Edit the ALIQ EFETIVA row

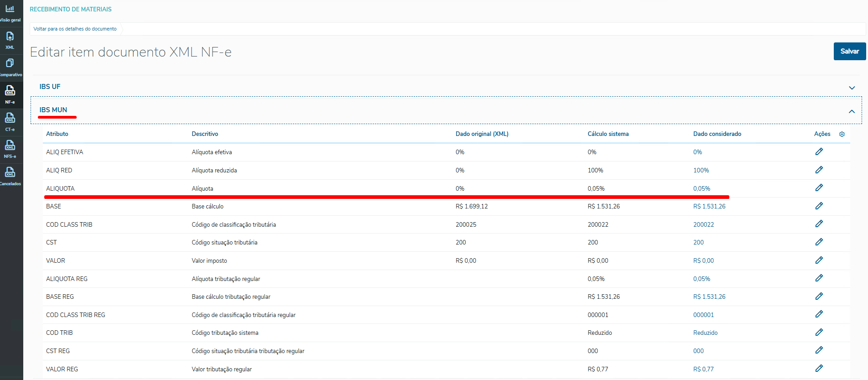pos(819,152)
